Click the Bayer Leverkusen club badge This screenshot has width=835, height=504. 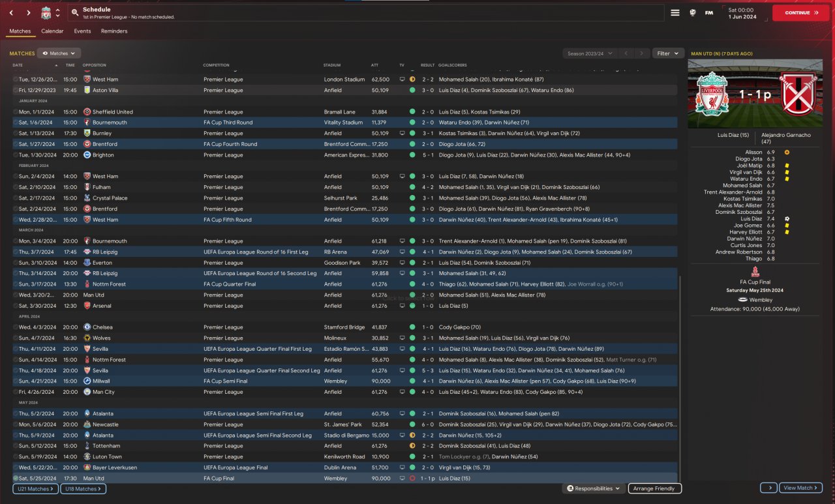click(87, 467)
